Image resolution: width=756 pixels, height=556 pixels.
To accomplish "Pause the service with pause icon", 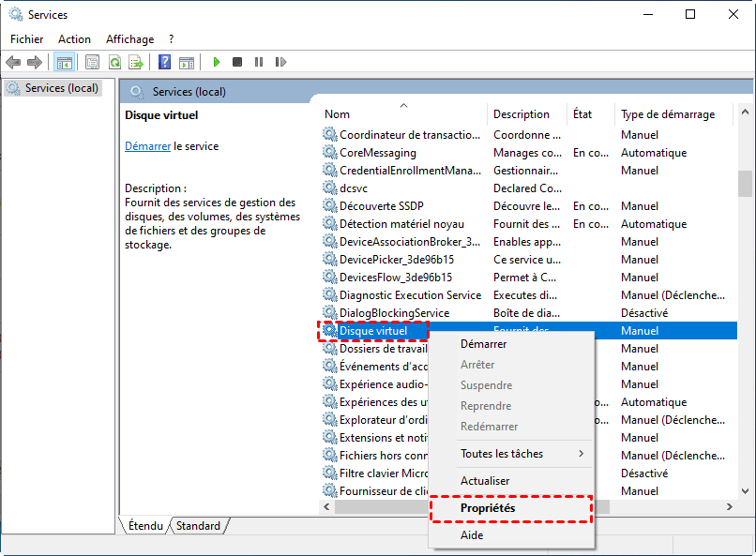I will click(259, 62).
